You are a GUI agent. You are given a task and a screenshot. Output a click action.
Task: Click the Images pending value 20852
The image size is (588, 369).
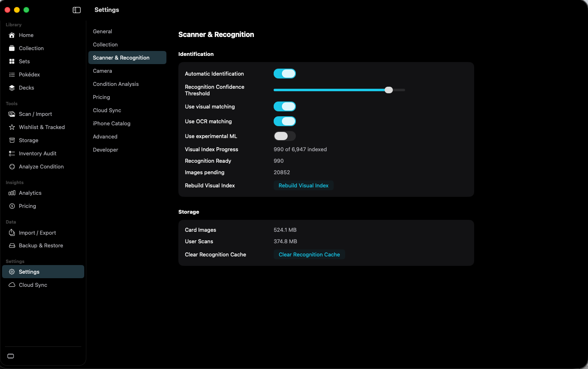(x=282, y=172)
